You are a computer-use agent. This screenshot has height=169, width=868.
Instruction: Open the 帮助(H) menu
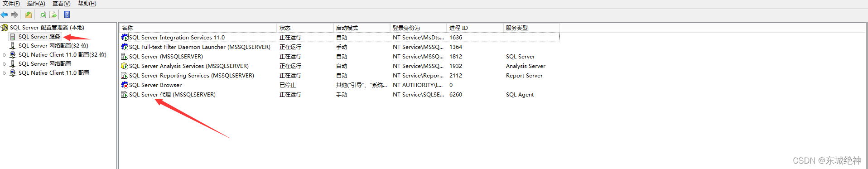(87, 4)
